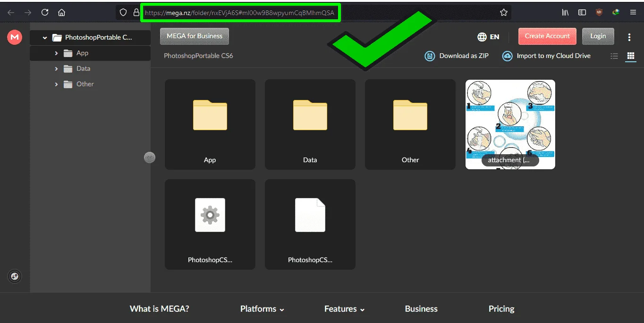Click Download as ZIP text
Screen dimensions: 644x323
[464, 56]
